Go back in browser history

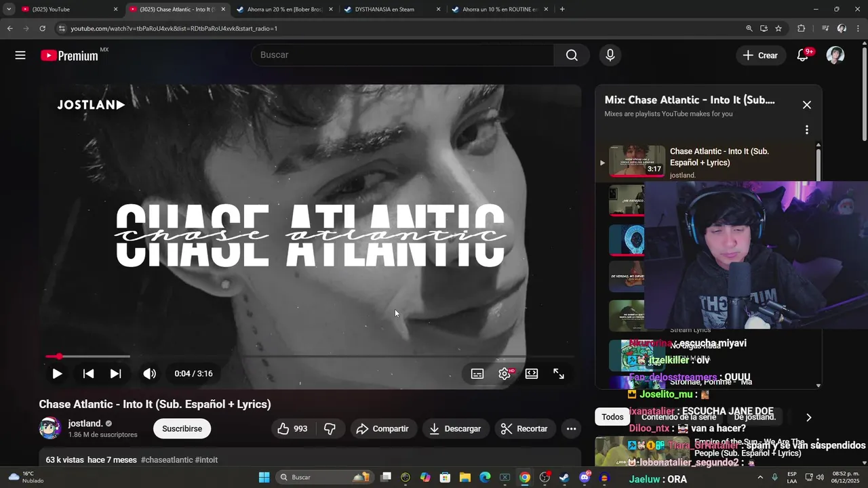click(x=9, y=28)
